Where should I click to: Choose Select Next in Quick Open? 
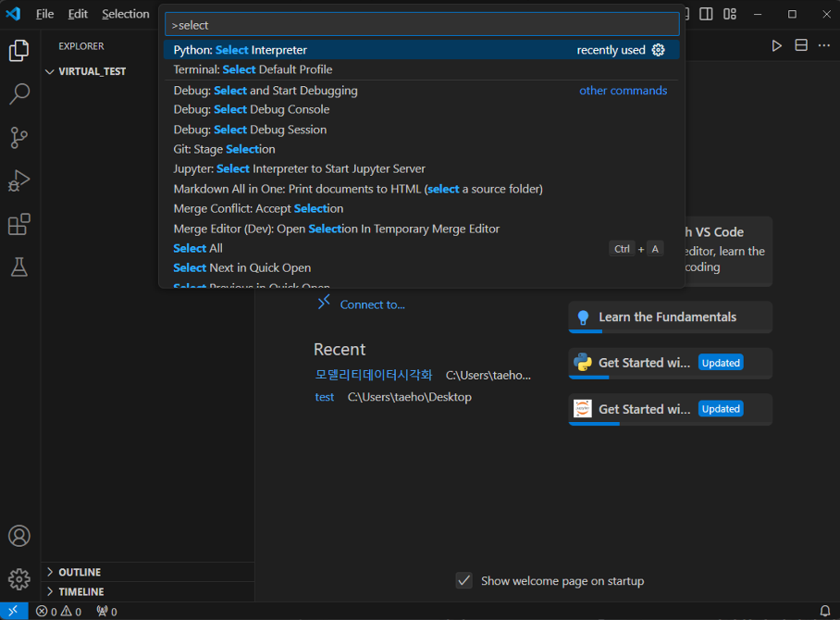[x=422, y=268]
